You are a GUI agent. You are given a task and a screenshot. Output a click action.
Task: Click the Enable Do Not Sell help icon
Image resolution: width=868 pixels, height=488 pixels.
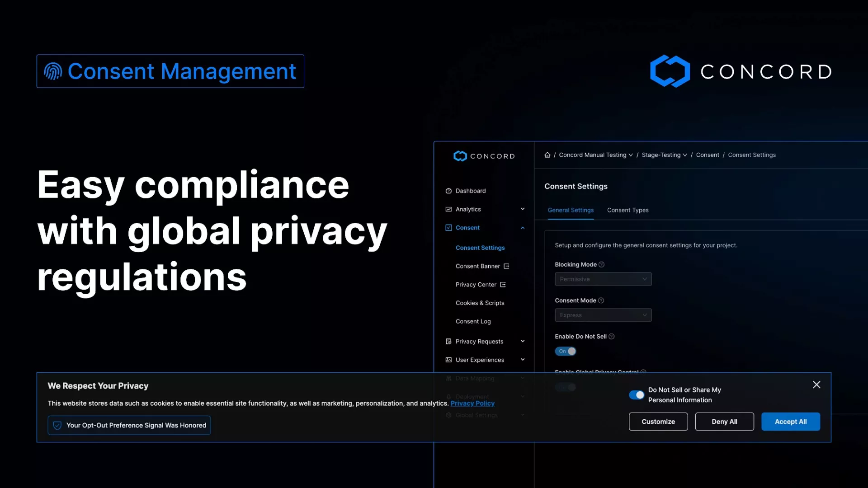pyautogui.click(x=611, y=337)
